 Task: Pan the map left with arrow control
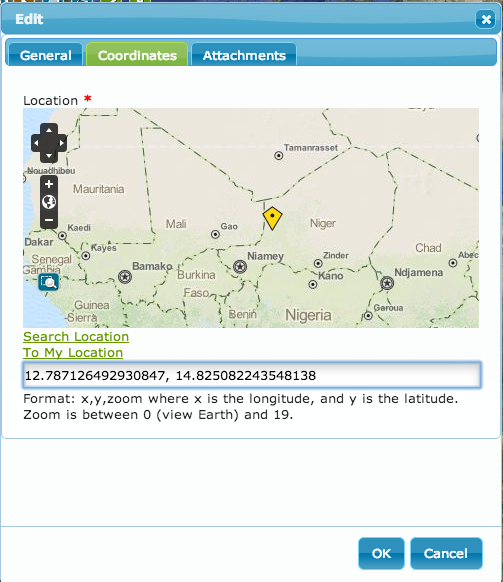pos(37,143)
